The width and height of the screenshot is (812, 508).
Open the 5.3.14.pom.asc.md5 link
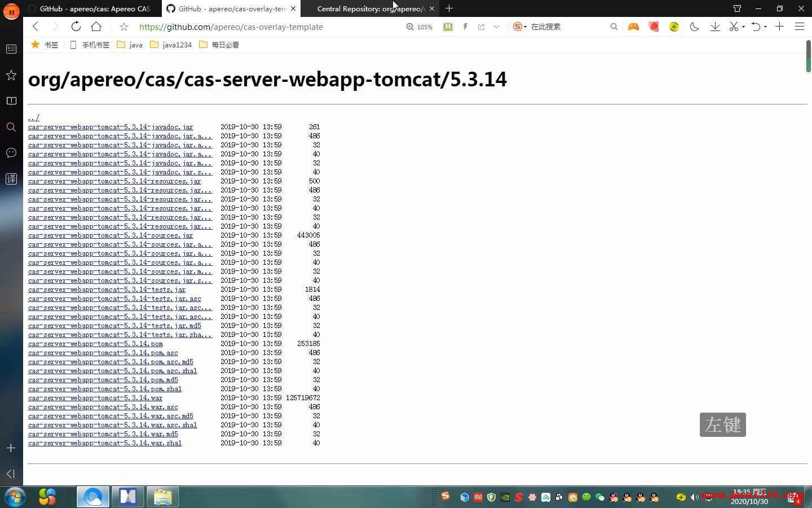(111, 362)
